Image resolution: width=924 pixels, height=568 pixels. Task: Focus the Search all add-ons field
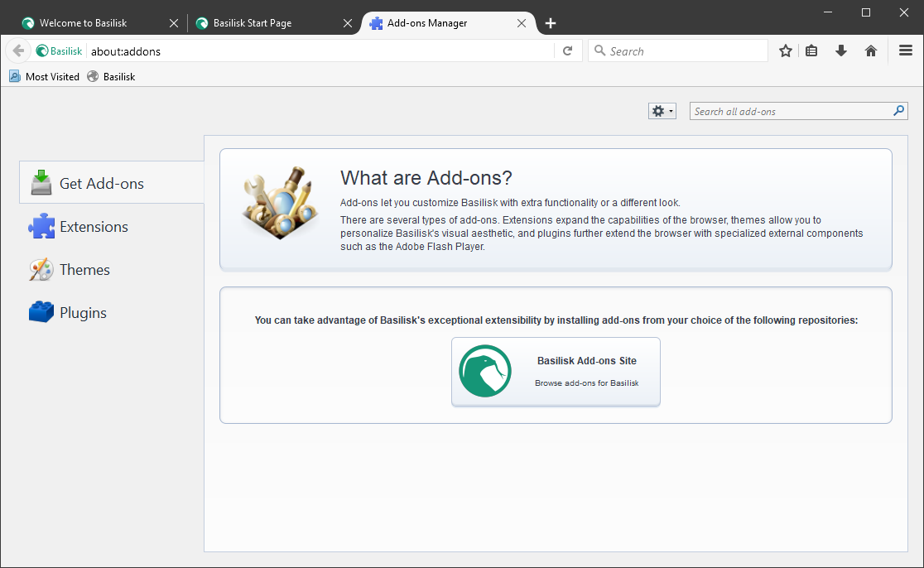click(x=791, y=111)
